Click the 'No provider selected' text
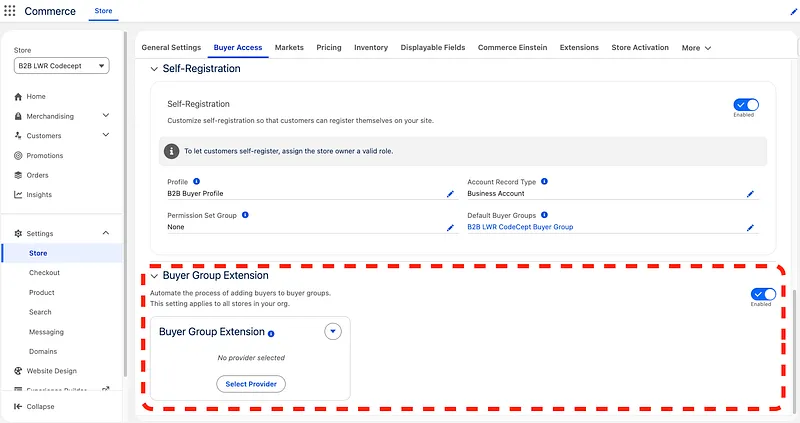 [251, 358]
